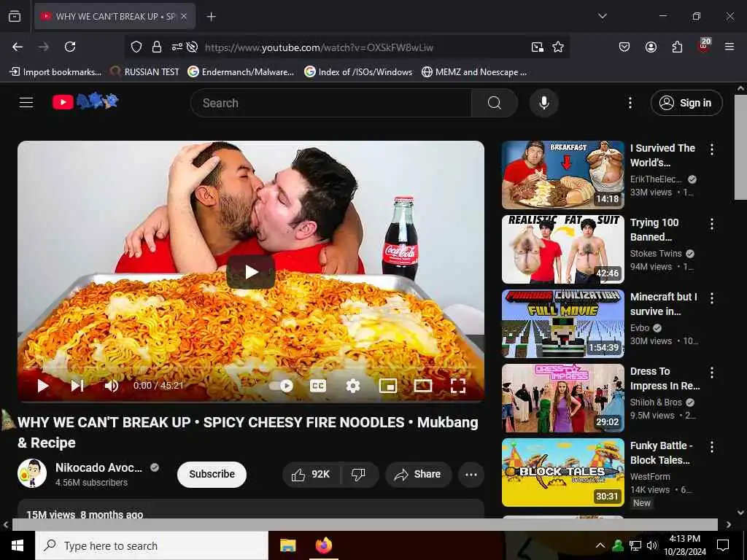
Task: Select the WHY WE CAN'T BREAK UP tab
Action: point(115,17)
